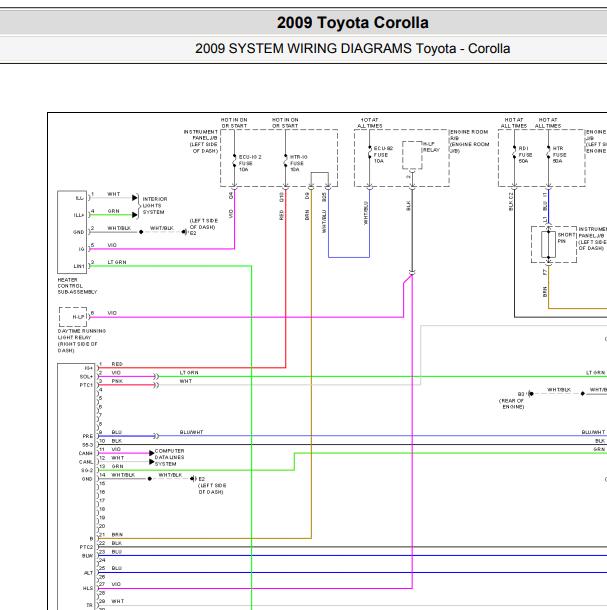The image size is (607, 610).
Task: Select the 'HTR-IG FUSE 10A' label
Action: pyautogui.click(x=298, y=163)
